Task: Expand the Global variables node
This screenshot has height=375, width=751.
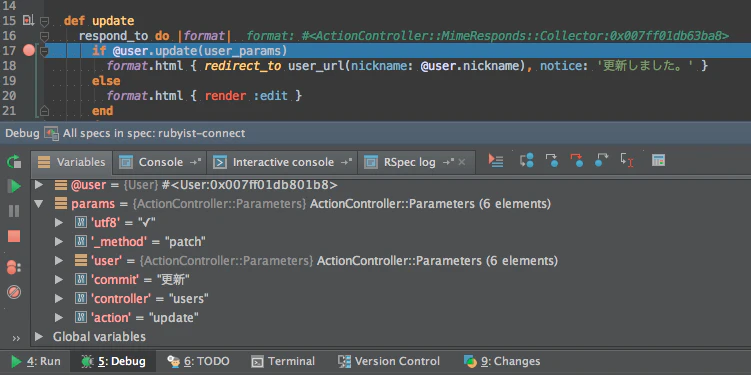Action: point(39,336)
